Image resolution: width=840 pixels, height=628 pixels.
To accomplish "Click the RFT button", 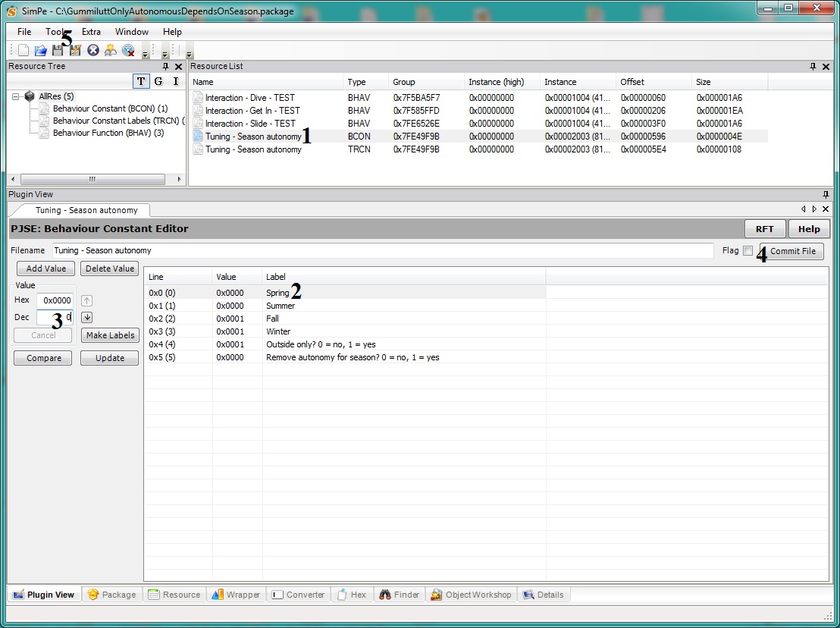I will pyautogui.click(x=765, y=229).
